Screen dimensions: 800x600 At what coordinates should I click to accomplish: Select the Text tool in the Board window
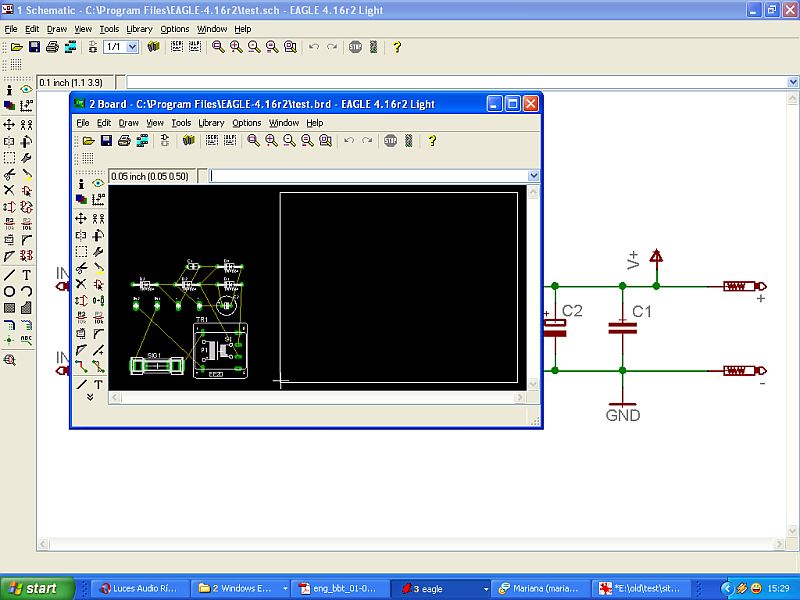98,384
